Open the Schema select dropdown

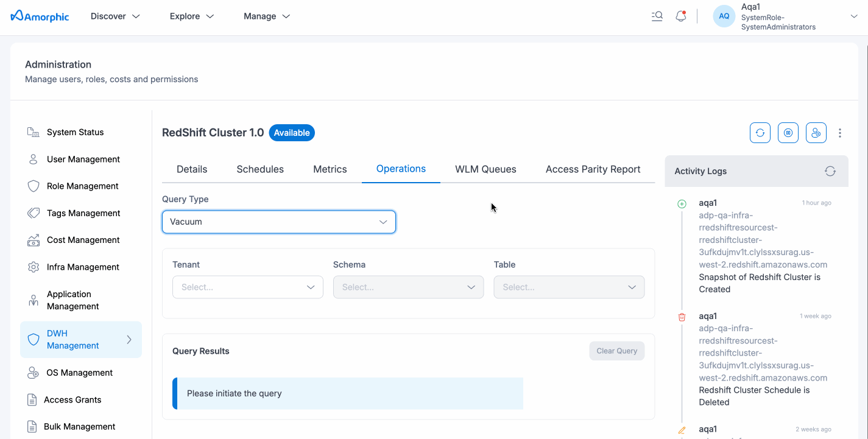point(408,287)
